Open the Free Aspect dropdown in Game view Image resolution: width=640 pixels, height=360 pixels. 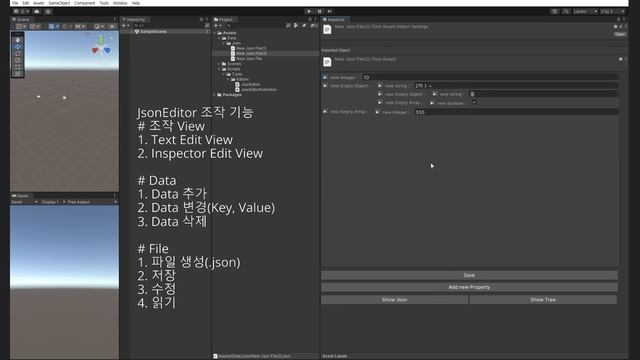click(92, 202)
